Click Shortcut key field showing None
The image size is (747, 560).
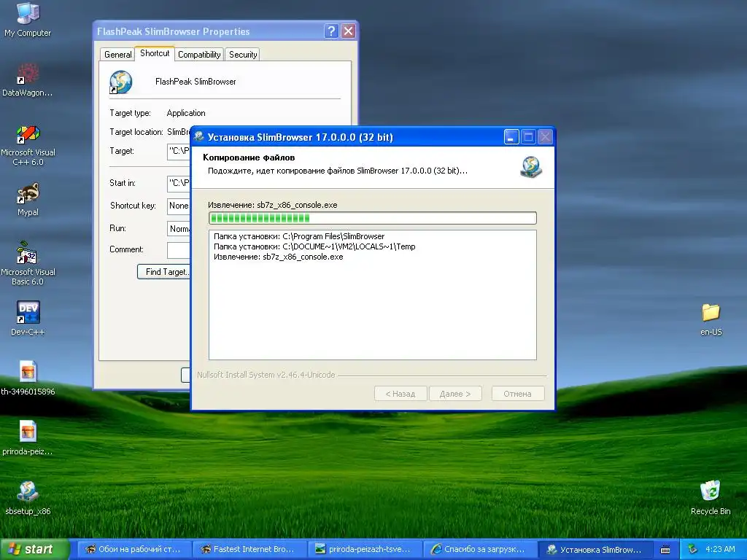pos(179,206)
